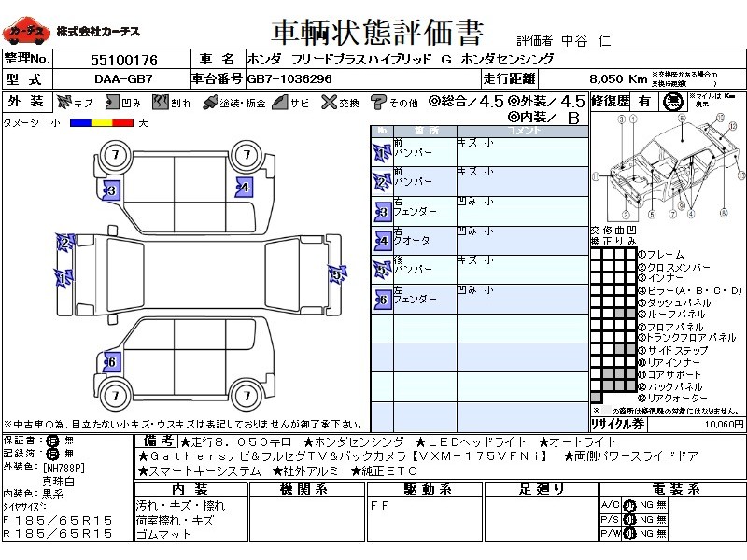Click the リサイクル券 label
747x560 pixels.
pos(617,423)
